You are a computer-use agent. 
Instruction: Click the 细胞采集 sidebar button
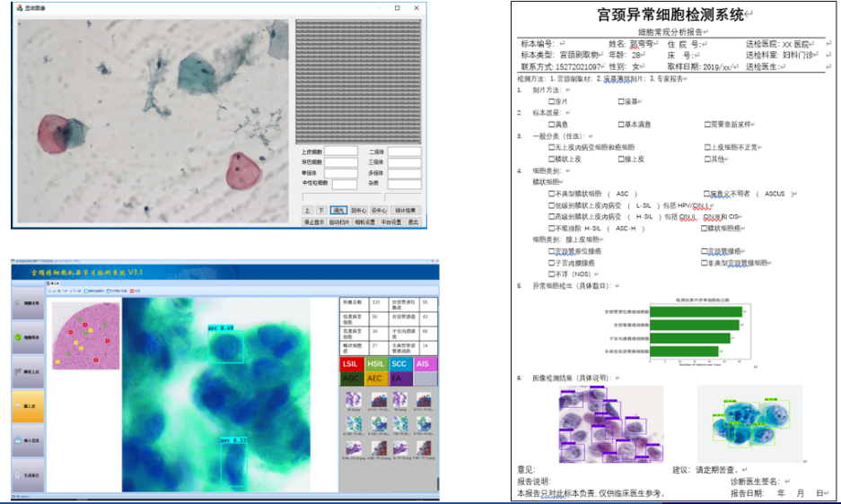tap(30, 305)
